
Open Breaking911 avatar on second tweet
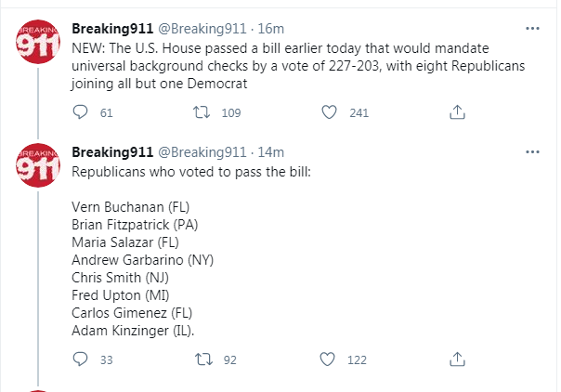(x=38, y=165)
